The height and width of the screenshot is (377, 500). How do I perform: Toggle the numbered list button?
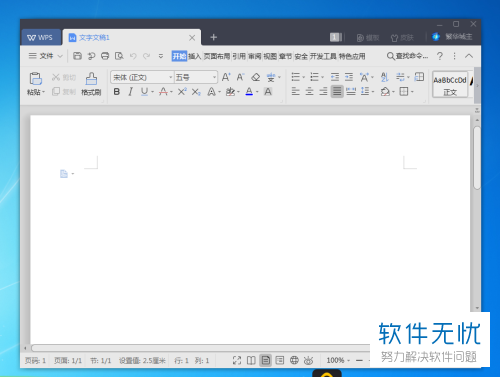314,77
